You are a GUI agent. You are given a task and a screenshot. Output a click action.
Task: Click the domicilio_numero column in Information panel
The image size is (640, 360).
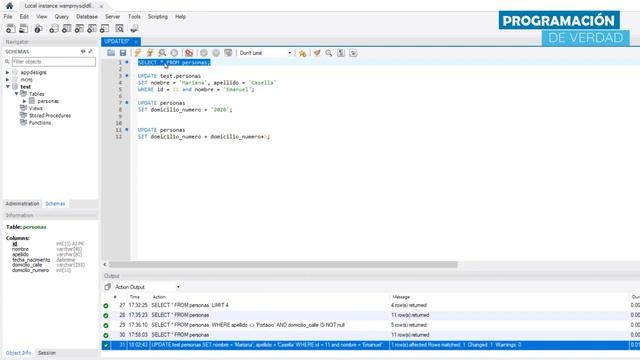click(30, 270)
